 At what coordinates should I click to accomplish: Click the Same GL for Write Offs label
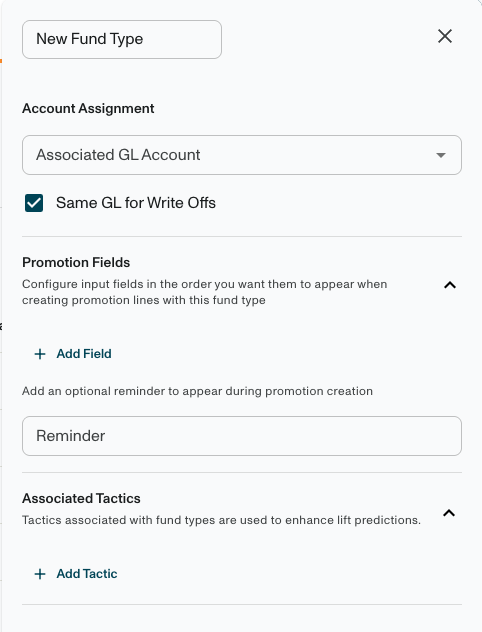(136, 203)
